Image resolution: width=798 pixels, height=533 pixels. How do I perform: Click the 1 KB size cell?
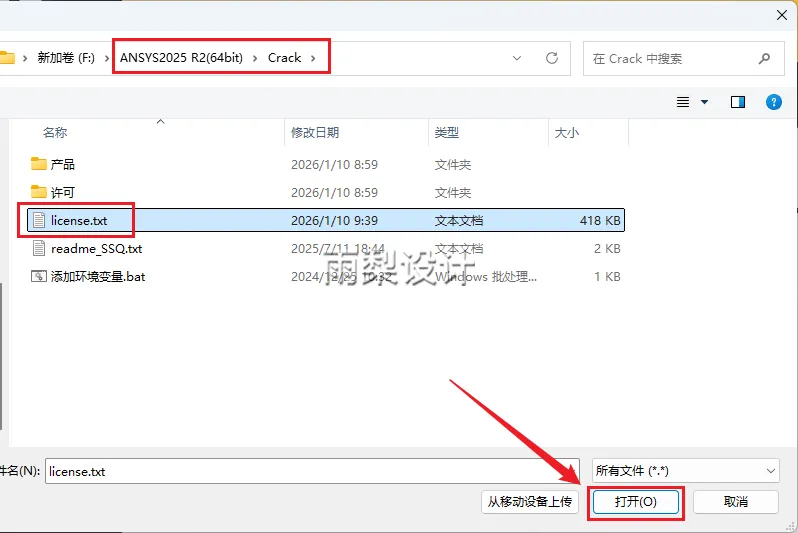coord(607,276)
